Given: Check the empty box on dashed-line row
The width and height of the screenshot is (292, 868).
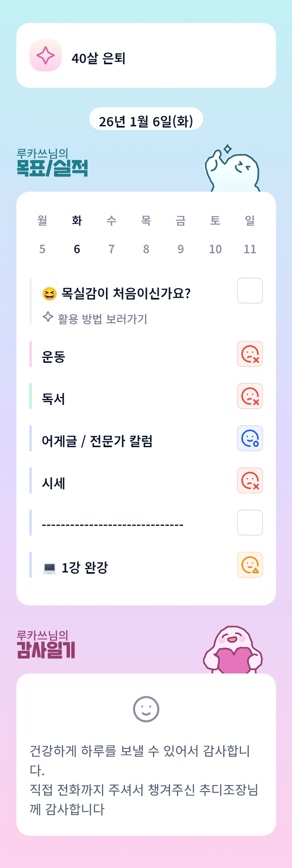Looking at the screenshot, I should coord(250,523).
